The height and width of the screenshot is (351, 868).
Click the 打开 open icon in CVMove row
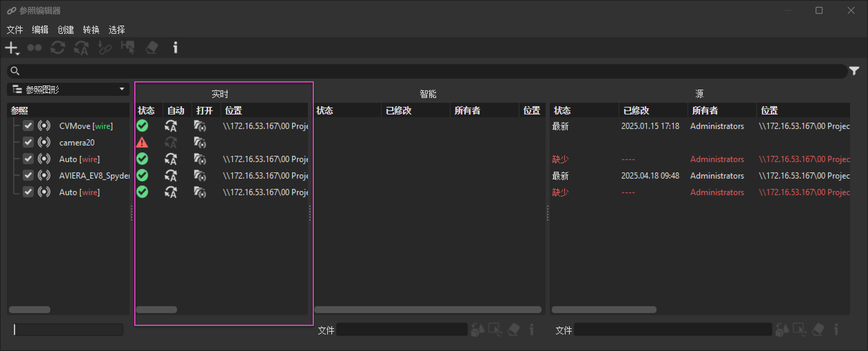click(200, 126)
